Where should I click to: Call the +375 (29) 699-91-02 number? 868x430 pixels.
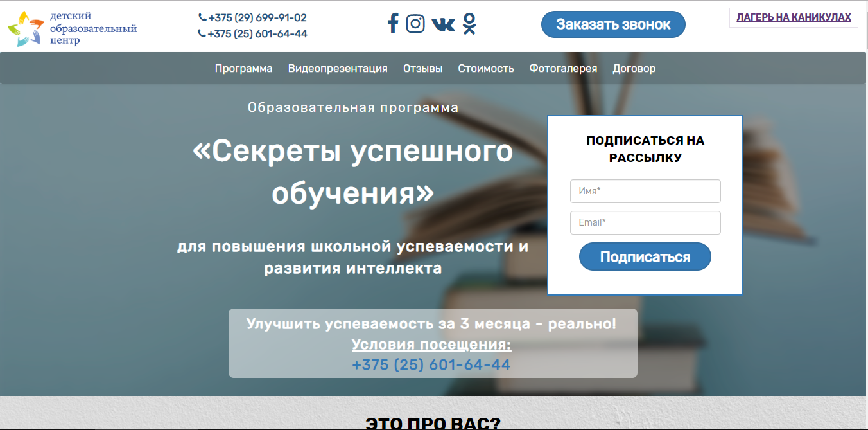pos(253,18)
